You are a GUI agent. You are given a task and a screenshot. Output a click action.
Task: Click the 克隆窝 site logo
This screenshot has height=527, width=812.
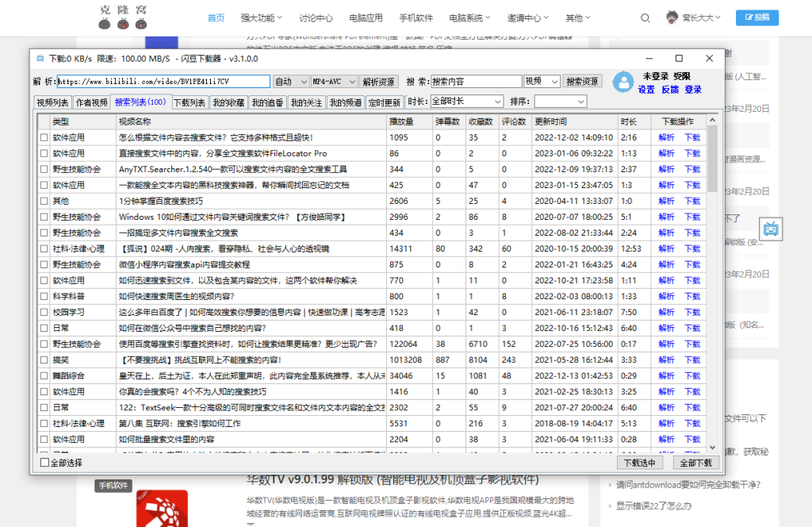[x=123, y=17]
